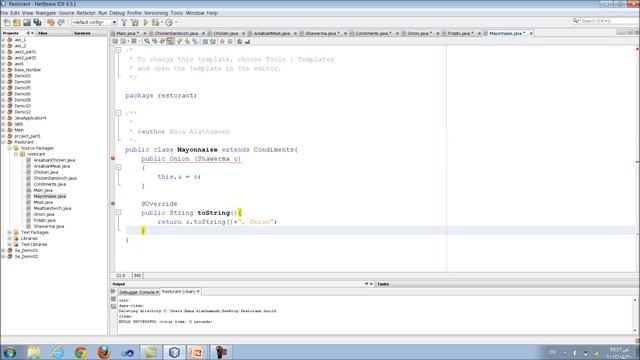This screenshot has height=360, width=640.
Task: Click the New Project toolbar icon
Action: coord(17,22)
